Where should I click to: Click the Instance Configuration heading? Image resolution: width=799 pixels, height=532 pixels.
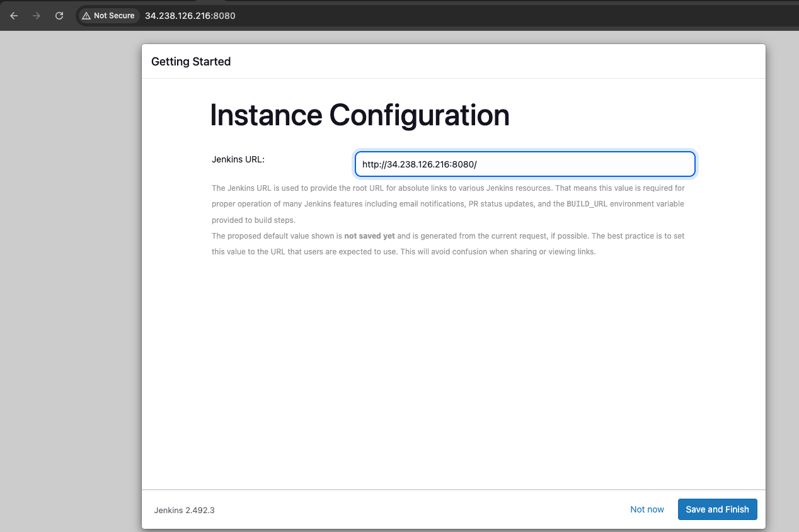point(360,115)
